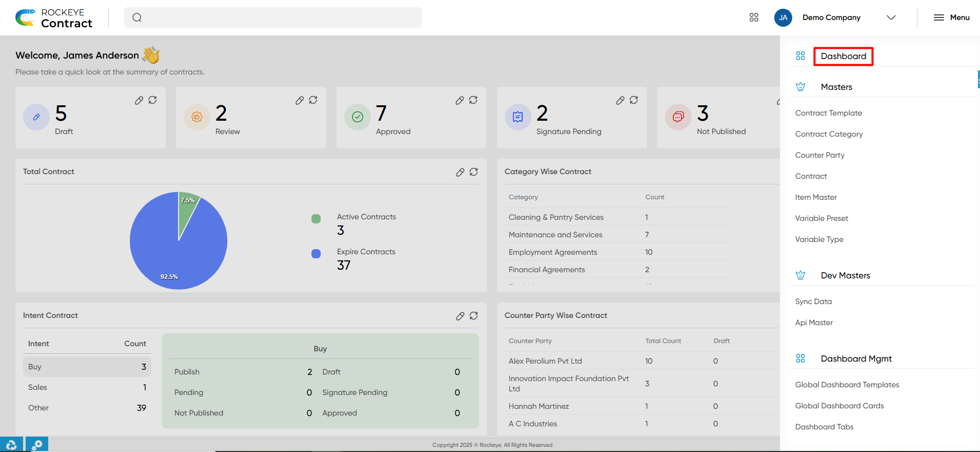Click into the top search field
Viewport: 980px width, 452px height.
[x=273, y=17]
